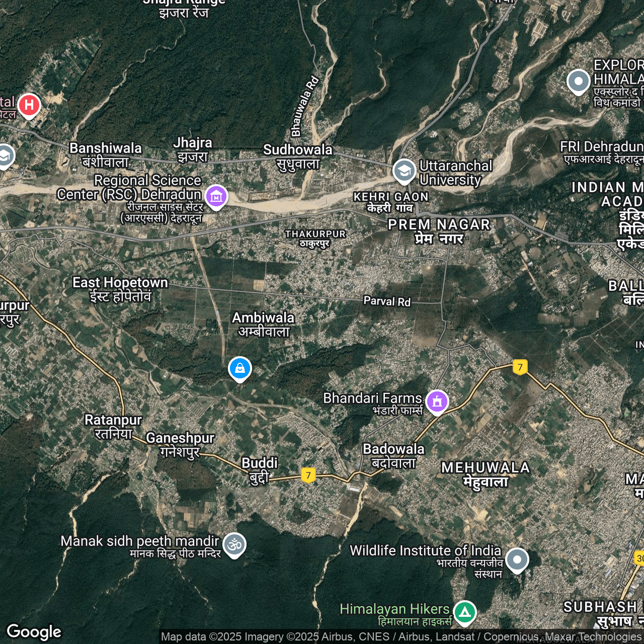Click the Parval Rd road label
Screen dimensions: 644x644
pyautogui.click(x=387, y=301)
